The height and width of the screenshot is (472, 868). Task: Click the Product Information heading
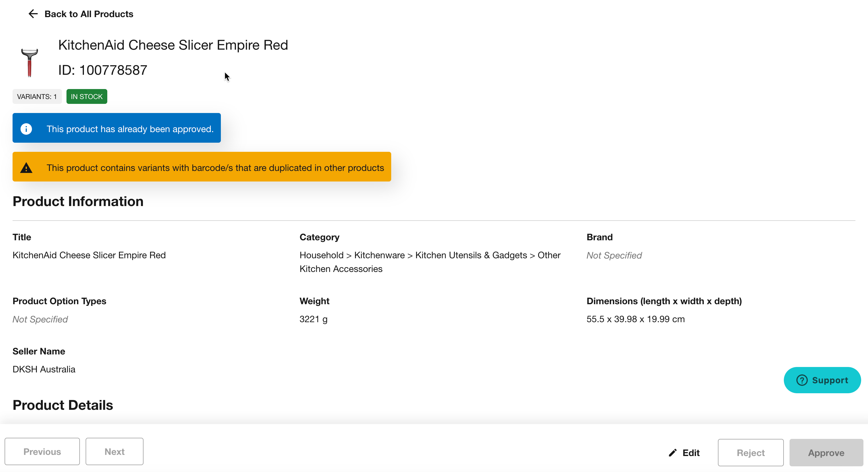pos(78,201)
